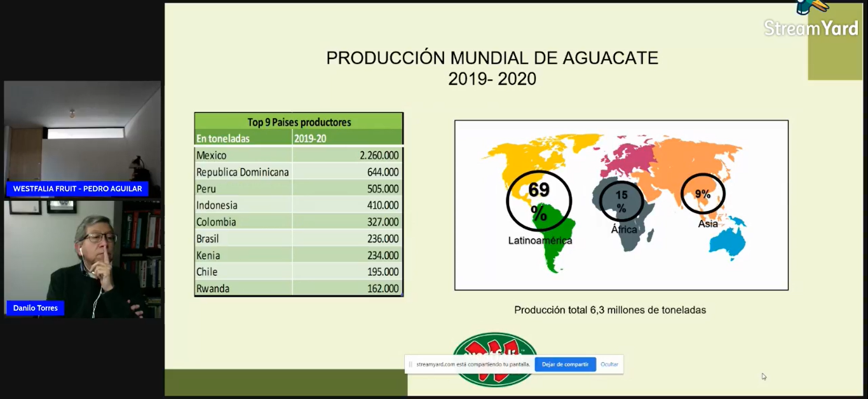This screenshot has height=399, width=868.
Task: Hide the sharing bar with 'Ocultar'
Action: coord(609,364)
